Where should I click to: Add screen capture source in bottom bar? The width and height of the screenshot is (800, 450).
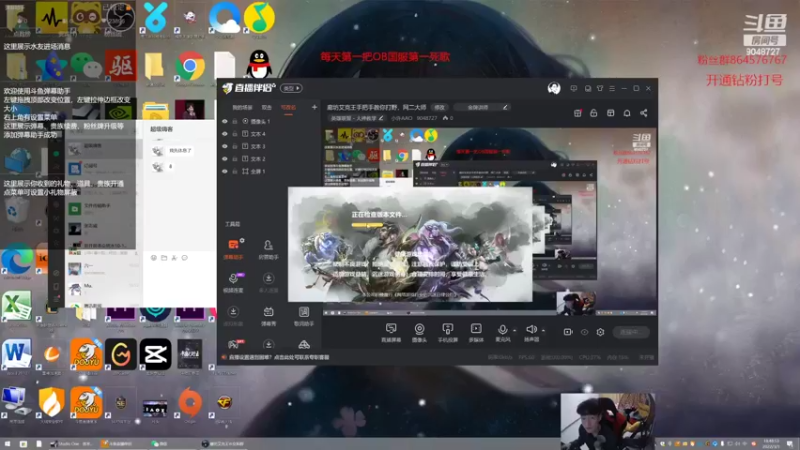point(391,332)
